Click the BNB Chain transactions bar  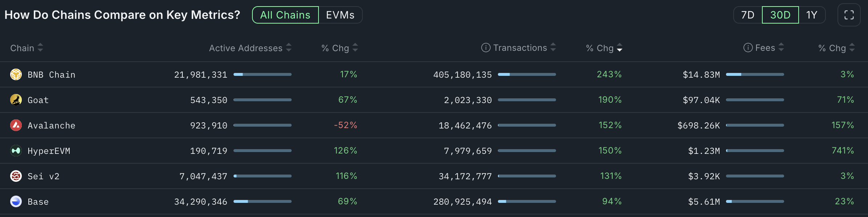[527, 74]
